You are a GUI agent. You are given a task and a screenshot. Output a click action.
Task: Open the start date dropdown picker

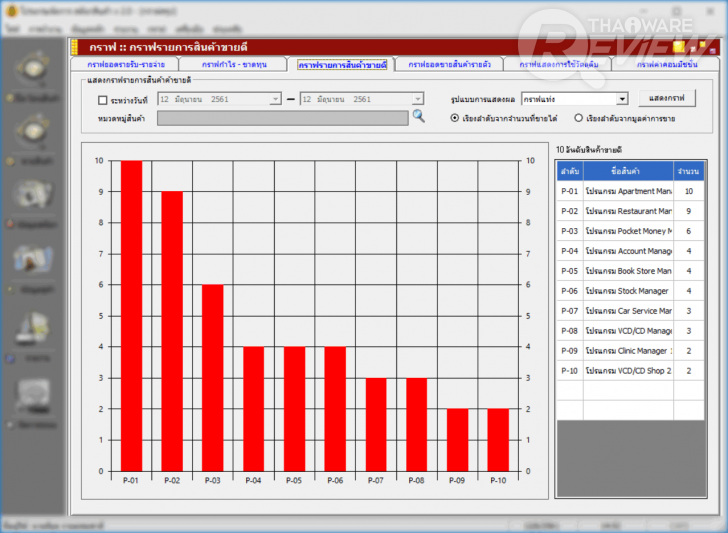(275, 99)
